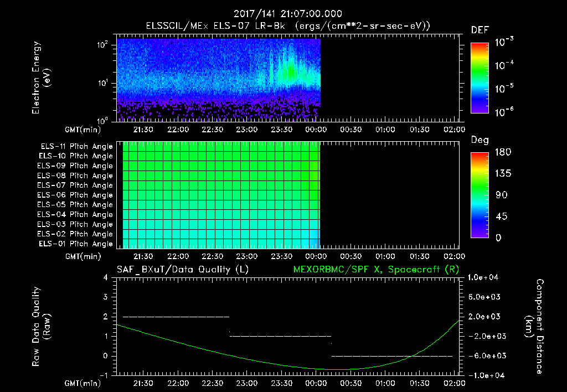Click the data quality line at level 1
Viewport: 567px width, 392px height.
point(281,336)
